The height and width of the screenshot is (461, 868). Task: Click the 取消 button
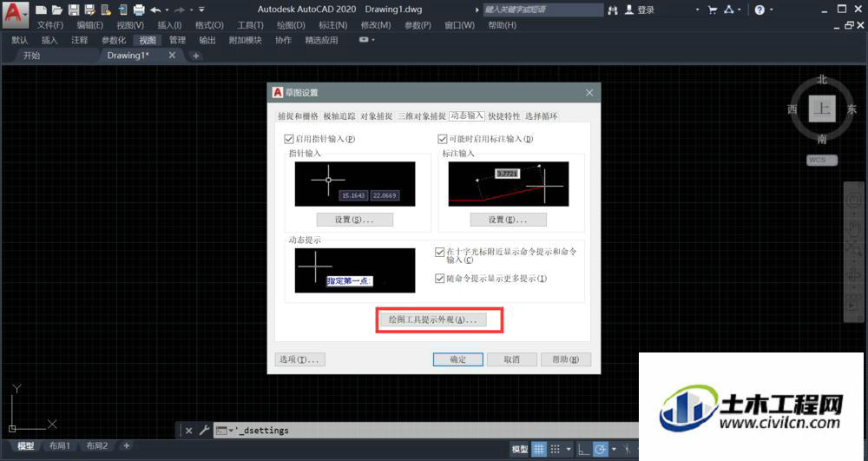coord(511,359)
